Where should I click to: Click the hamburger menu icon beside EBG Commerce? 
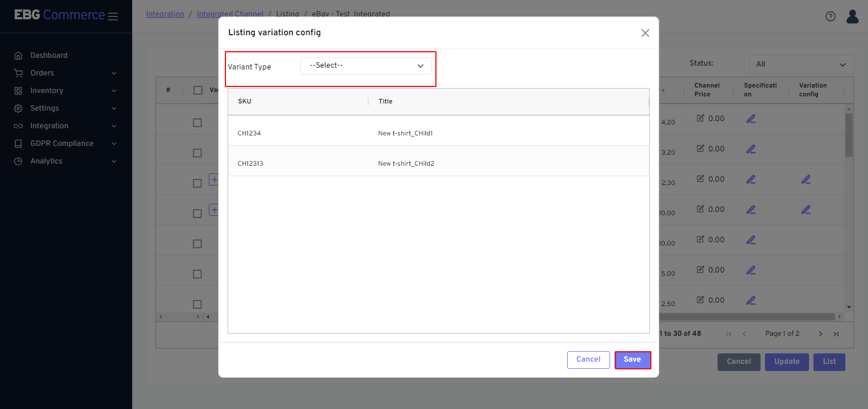point(113,17)
